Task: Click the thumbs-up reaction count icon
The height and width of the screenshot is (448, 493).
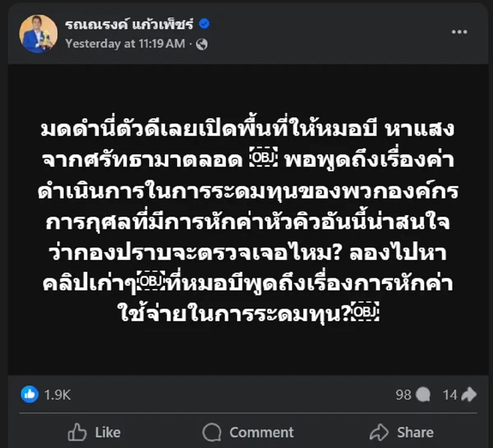Action: [x=29, y=395]
